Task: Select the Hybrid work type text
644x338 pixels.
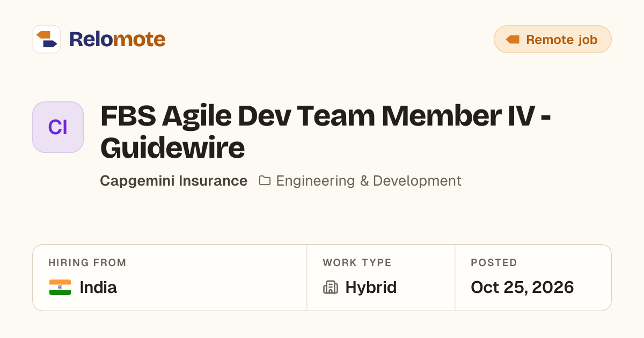Action: tap(371, 288)
